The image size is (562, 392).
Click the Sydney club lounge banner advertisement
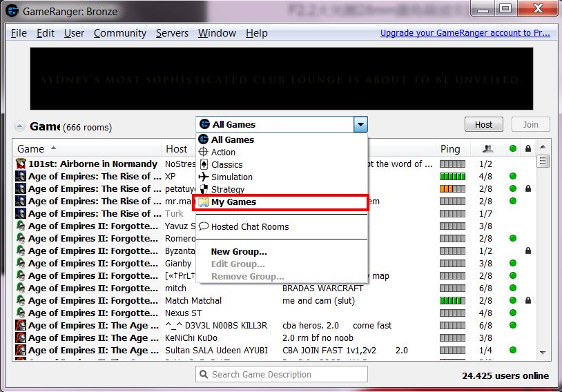pos(282,79)
